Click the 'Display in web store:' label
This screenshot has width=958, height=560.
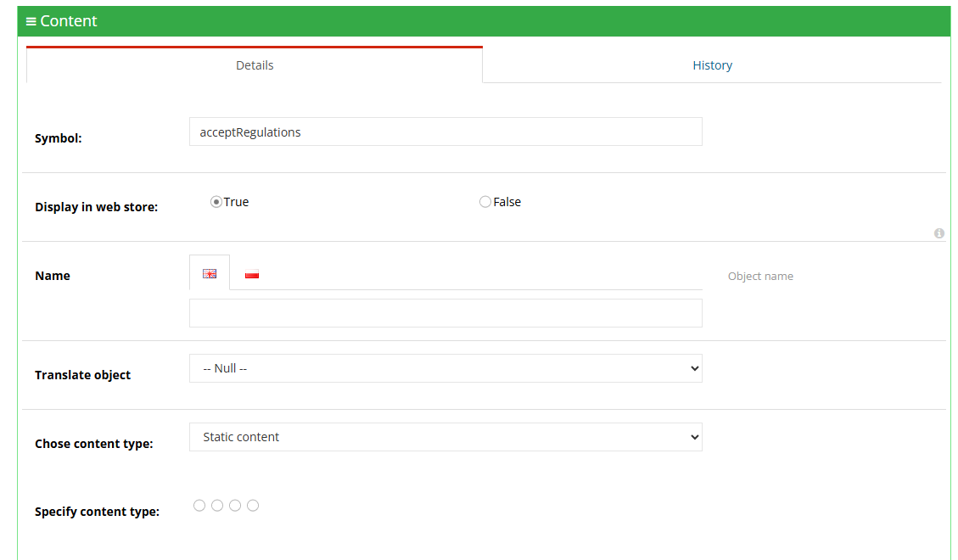[x=96, y=207]
